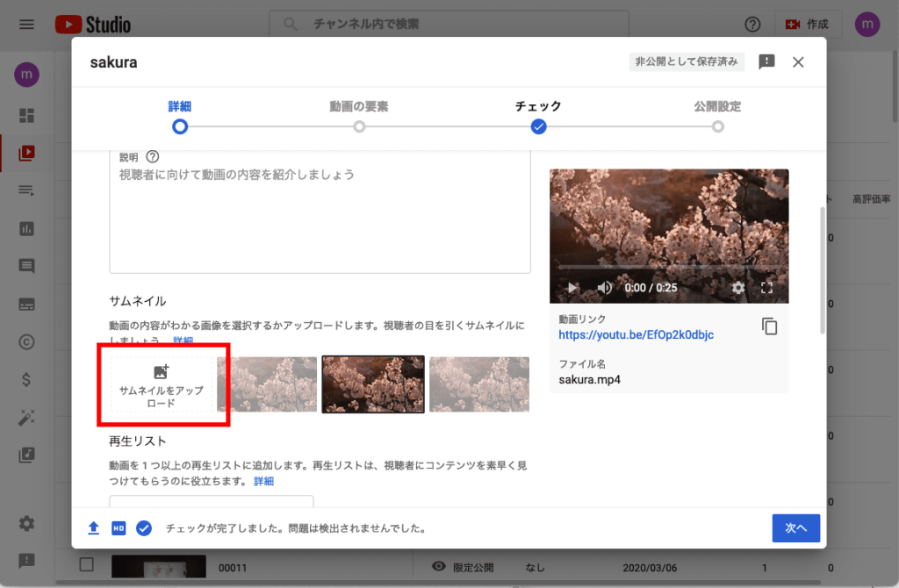The width and height of the screenshot is (899, 588).
Task: Open the player settings gear menu
Action: (x=740, y=287)
